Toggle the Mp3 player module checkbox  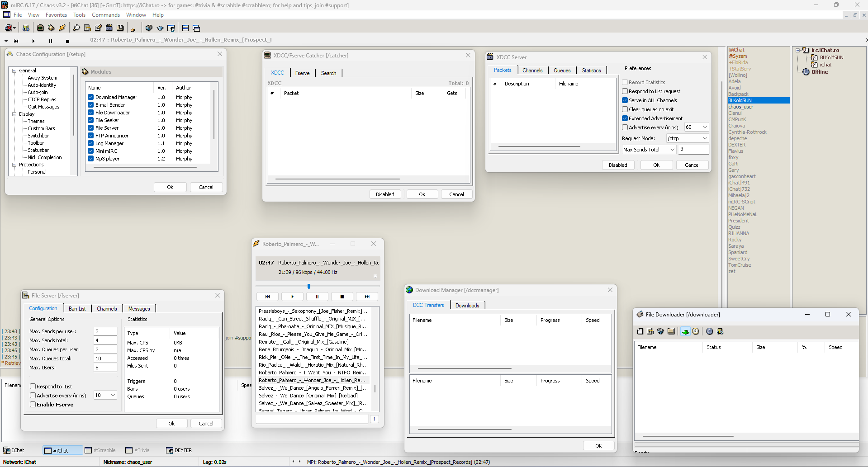coord(91,159)
